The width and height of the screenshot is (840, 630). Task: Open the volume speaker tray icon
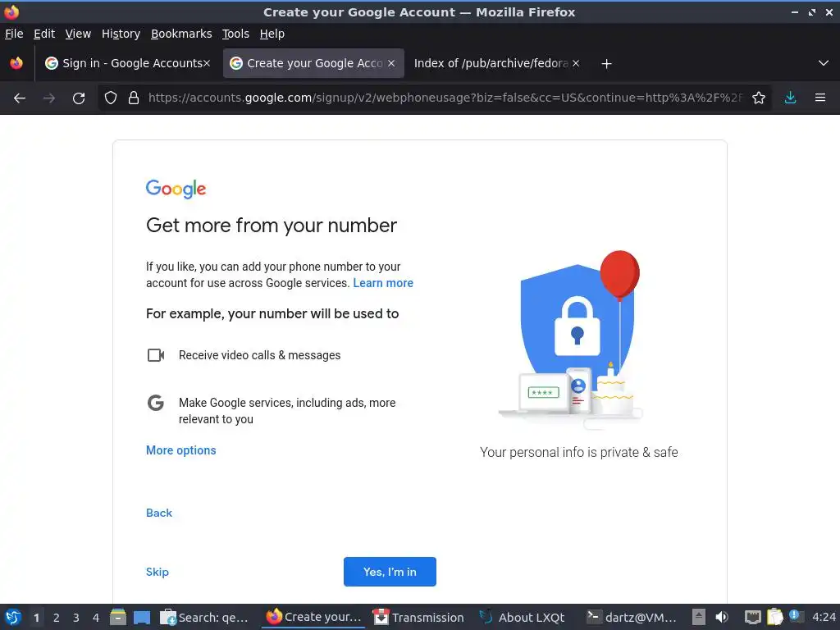722,618
